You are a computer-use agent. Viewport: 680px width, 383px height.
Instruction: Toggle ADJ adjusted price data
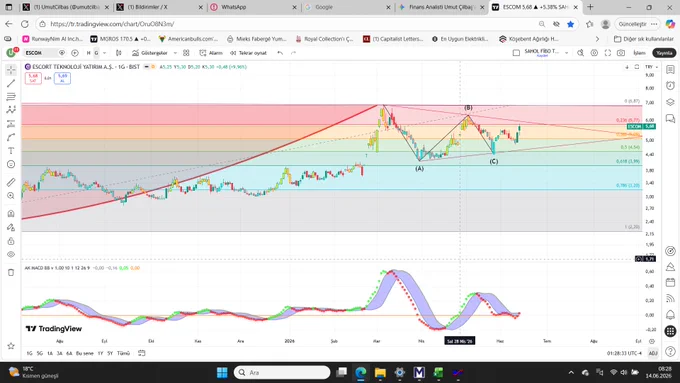pyautogui.click(x=653, y=354)
